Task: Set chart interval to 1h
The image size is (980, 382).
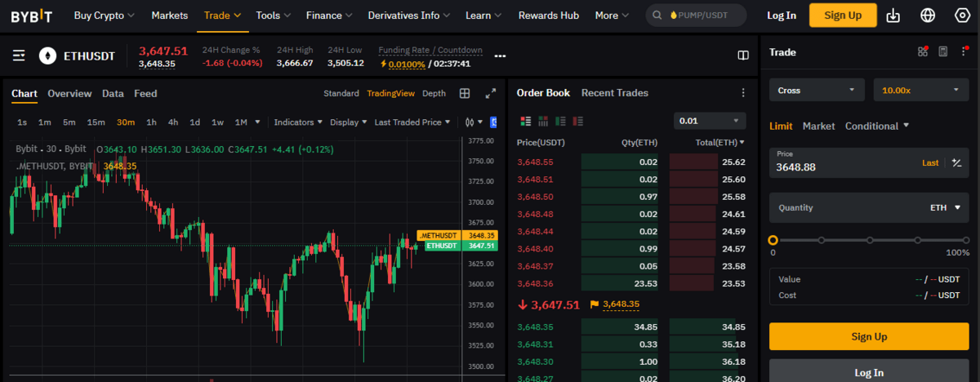Action: click(x=151, y=122)
